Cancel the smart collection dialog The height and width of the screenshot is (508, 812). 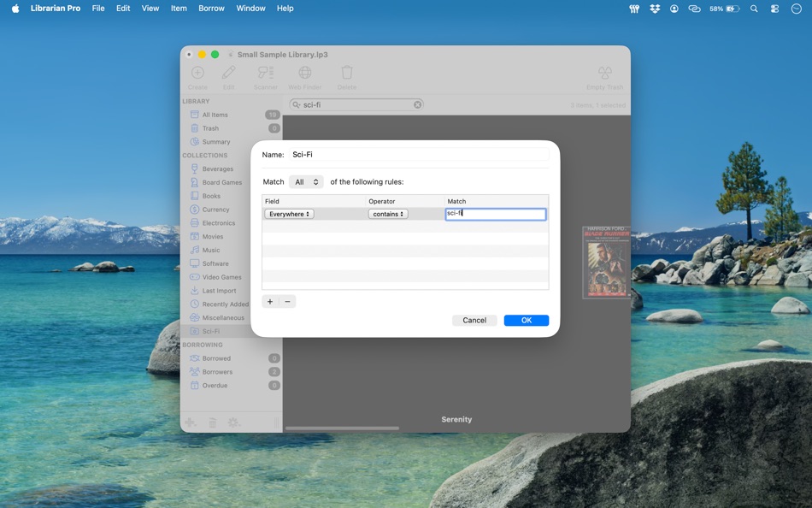click(474, 320)
